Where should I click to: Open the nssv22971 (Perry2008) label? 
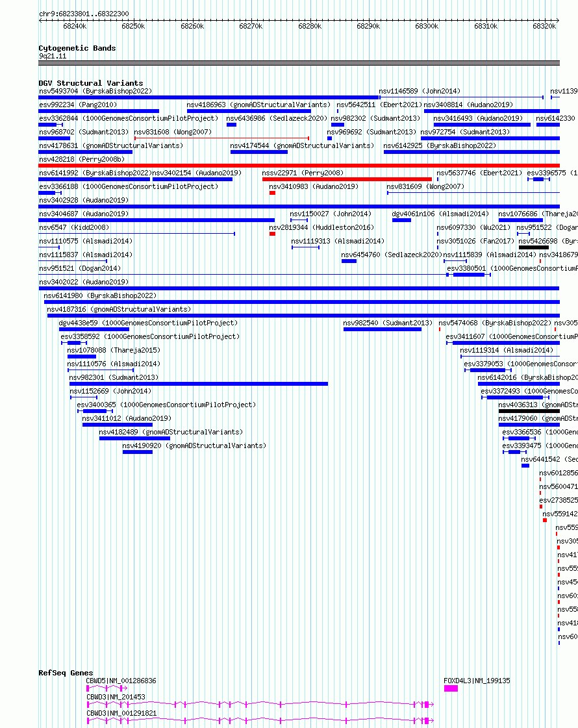303,173
